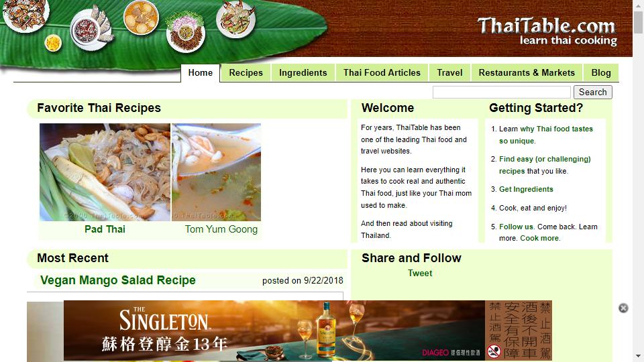Switch to the Recipes tab

(x=246, y=72)
